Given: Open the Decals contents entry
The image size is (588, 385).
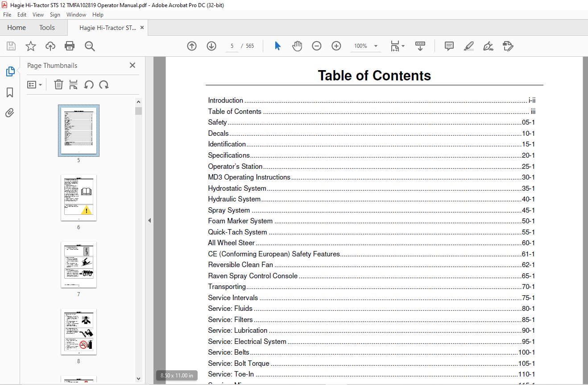Looking at the screenshot, I should [x=371, y=133].
